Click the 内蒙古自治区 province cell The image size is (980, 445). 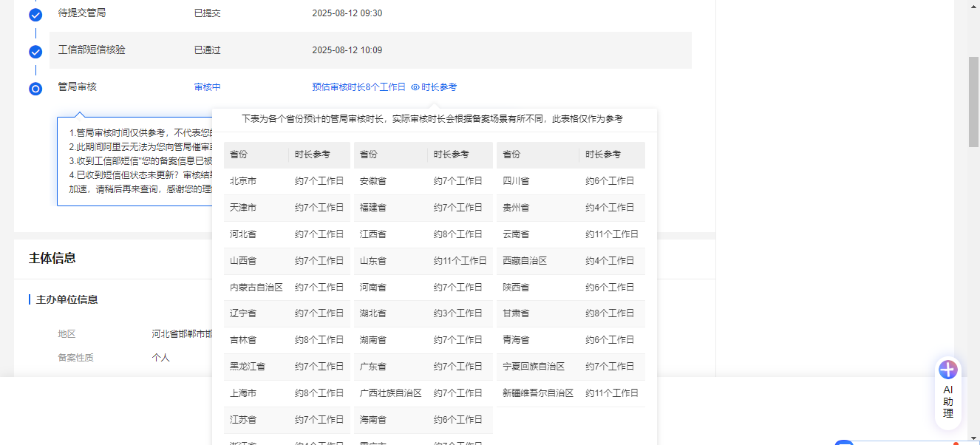(x=256, y=288)
